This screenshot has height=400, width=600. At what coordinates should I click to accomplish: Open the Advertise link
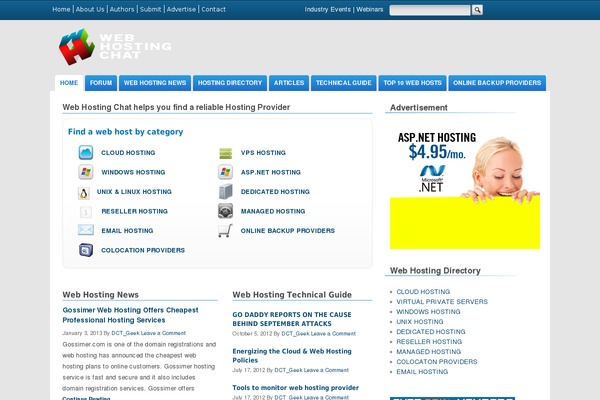tap(181, 9)
